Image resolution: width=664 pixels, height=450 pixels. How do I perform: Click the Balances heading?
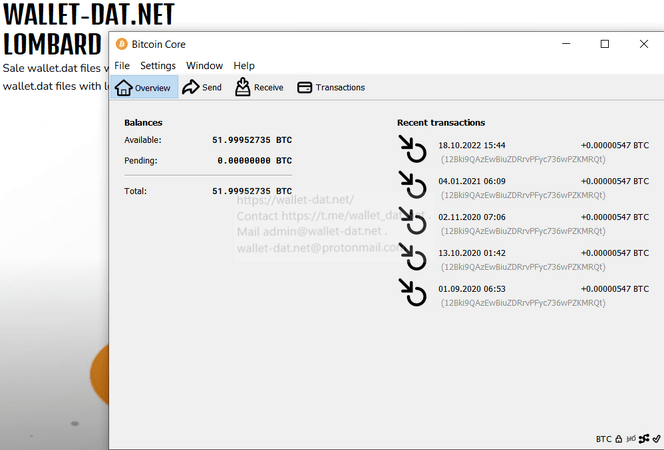(143, 123)
